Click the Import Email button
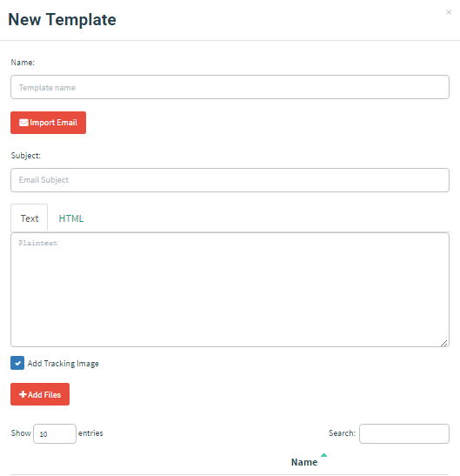Image resolution: width=460 pixels, height=476 pixels. (x=48, y=123)
